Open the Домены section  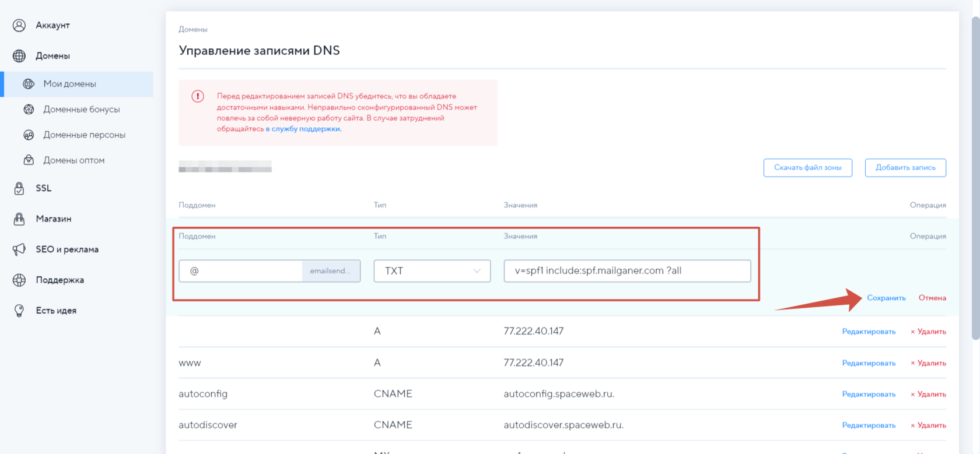click(x=52, y=56)
